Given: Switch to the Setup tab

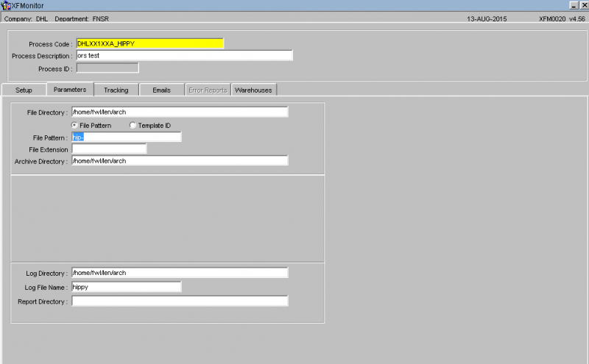Looking at the screenshot, I should tap(24, 90).
